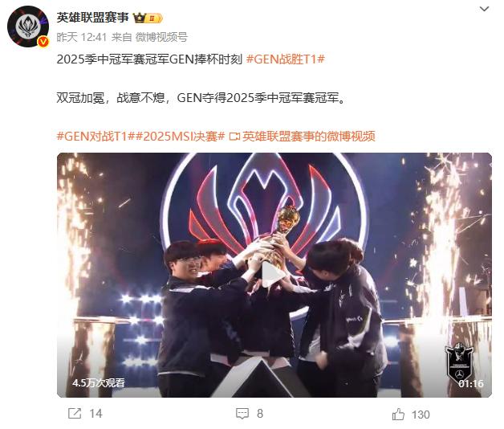Click the video camera icon before 英雄联盟赛事的微博视频
The image size is (504, 429).
pyautogui.click(x=234, y=137)
